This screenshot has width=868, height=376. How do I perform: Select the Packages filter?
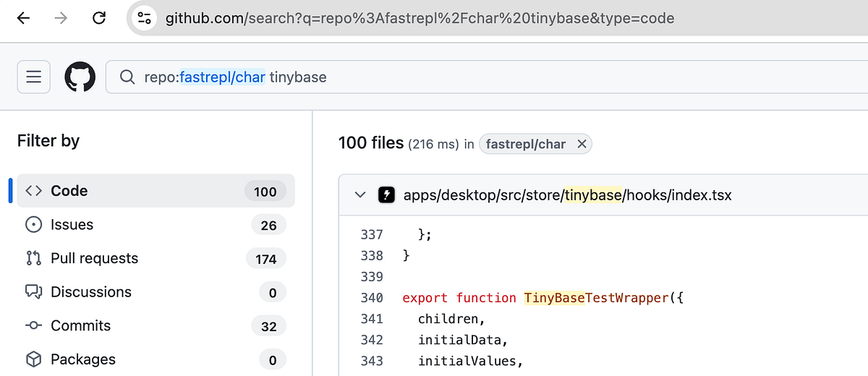pyautogui.click(x=156, y=359)
